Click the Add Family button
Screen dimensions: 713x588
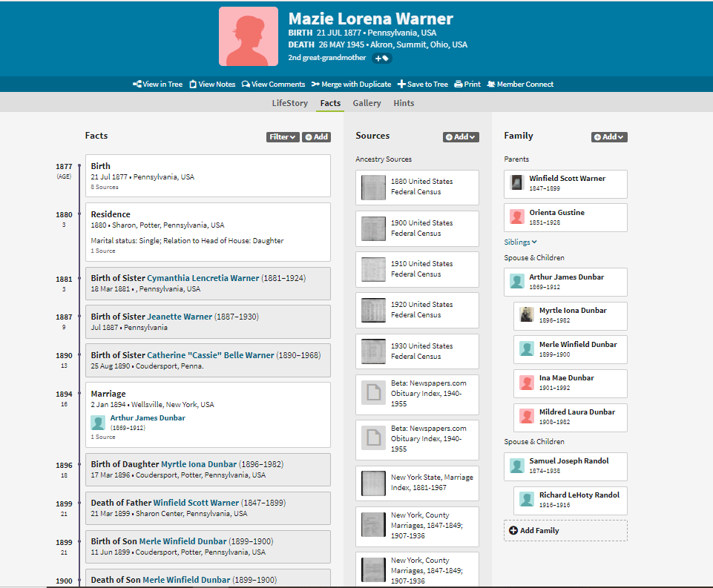click(534, 530)
